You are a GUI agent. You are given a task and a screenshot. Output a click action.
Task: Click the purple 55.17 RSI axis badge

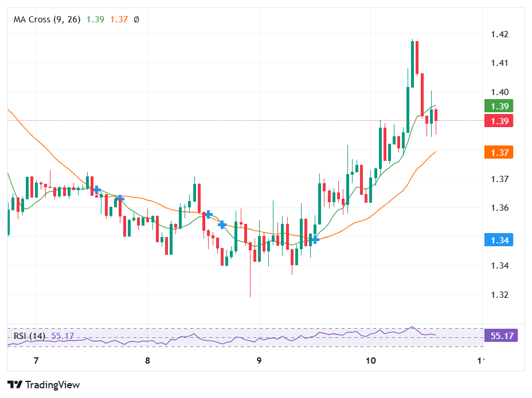[x=501, y=336]
